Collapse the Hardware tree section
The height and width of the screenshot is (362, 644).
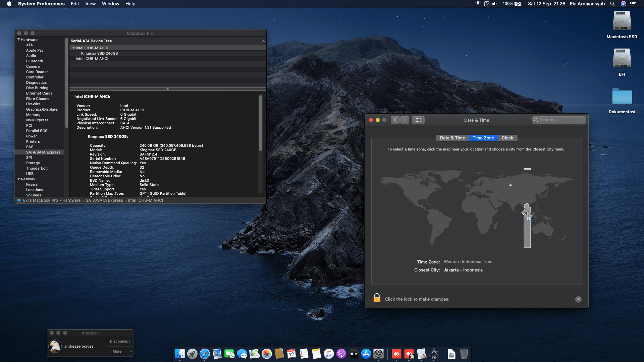19,40
